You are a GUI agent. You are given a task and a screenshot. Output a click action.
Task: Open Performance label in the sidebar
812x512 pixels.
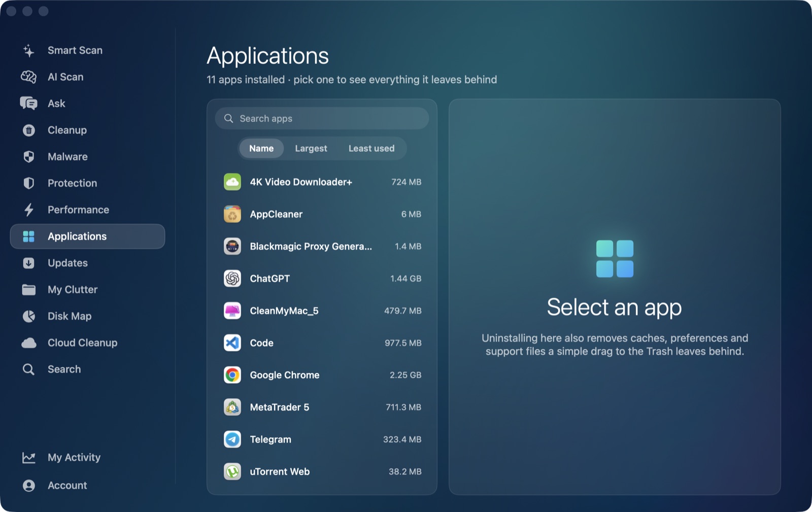point(78,210)
